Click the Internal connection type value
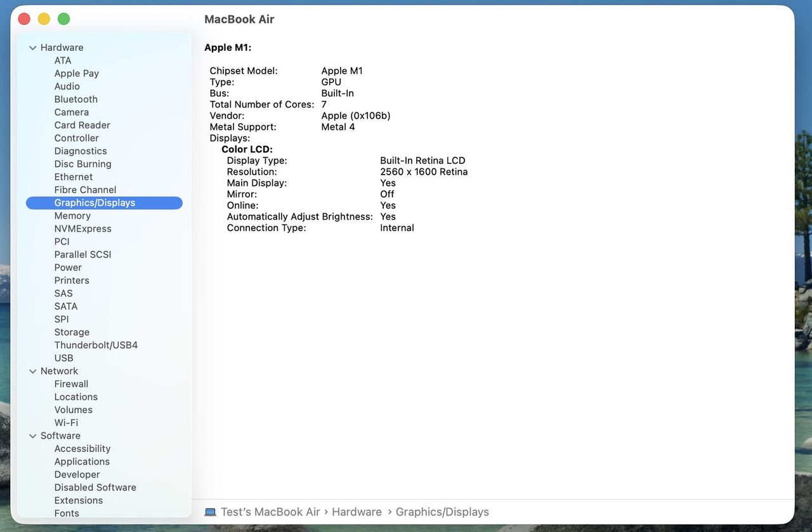The width and height of the screenshot is (812, 532). tap(397, 228)
